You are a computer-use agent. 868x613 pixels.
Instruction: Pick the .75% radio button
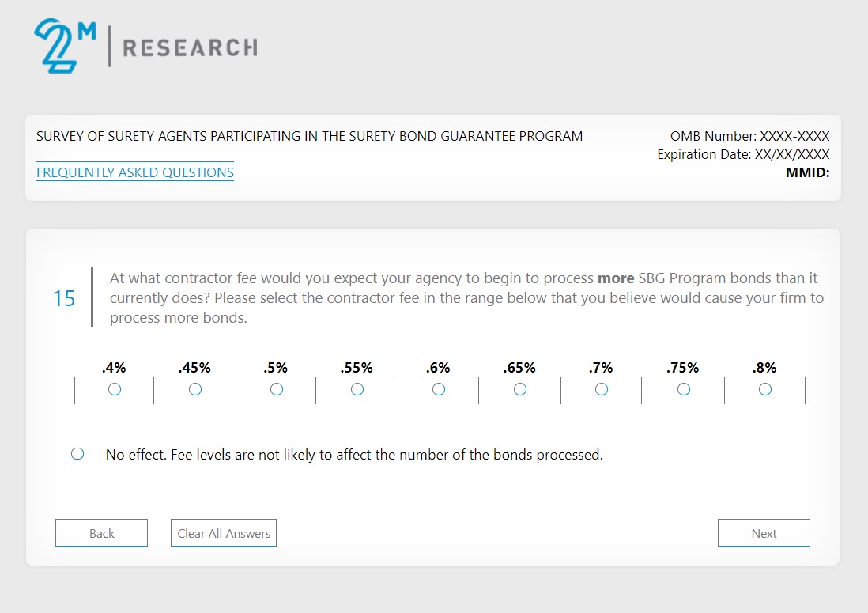[x=684, y=389]
